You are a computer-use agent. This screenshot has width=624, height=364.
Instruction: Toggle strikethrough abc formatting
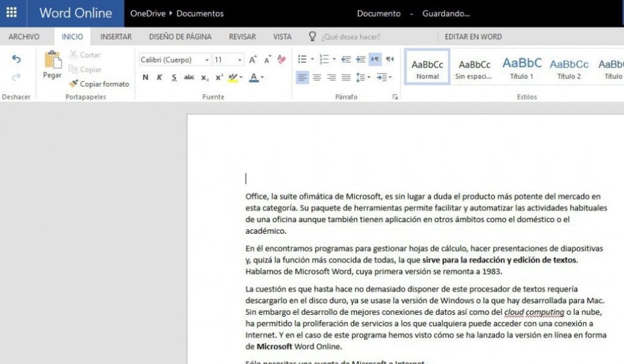[x=189, y=77]
